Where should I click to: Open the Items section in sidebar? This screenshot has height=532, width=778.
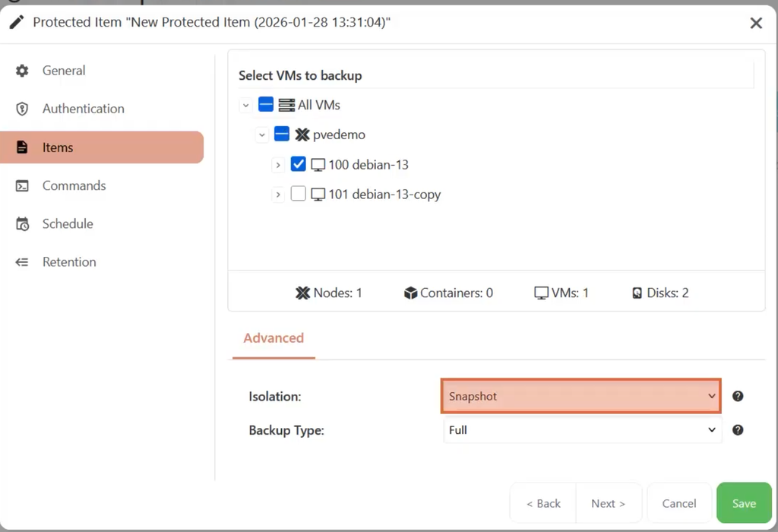(103, 147)
